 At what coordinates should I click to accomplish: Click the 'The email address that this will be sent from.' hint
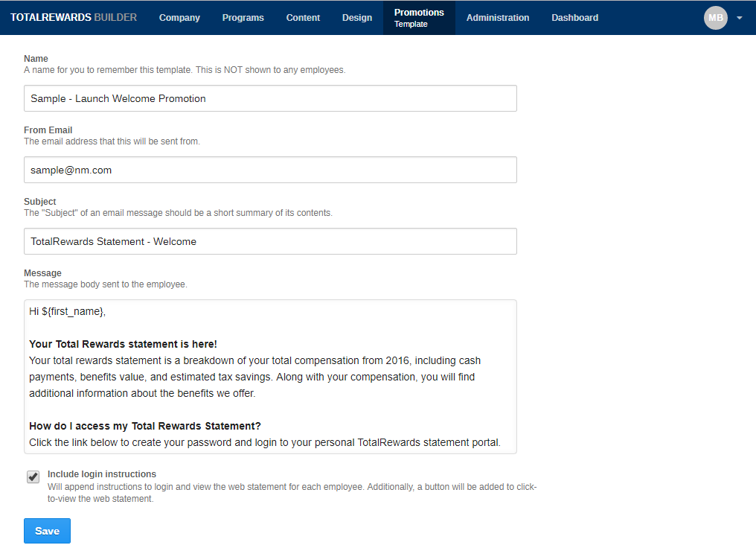(112, 141)
